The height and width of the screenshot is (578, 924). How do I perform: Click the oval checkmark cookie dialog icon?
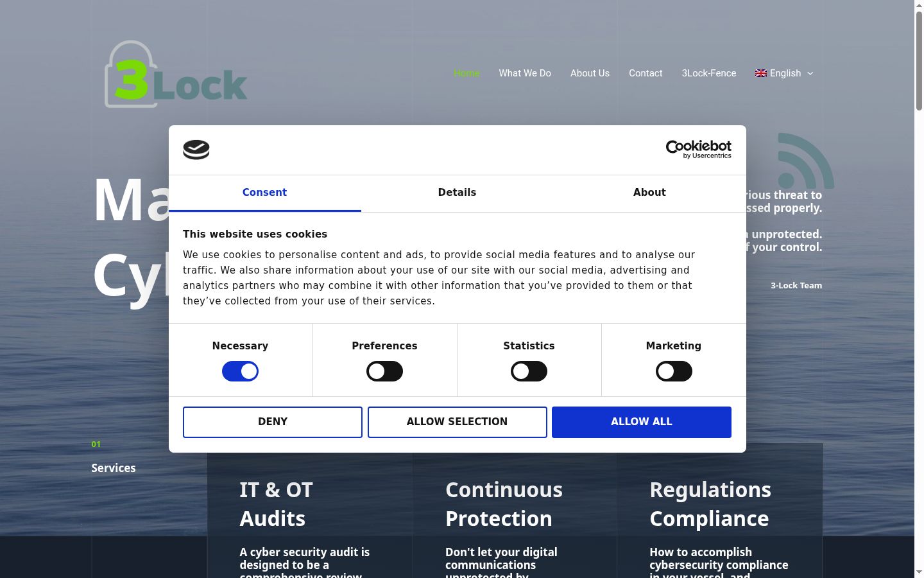[196, 150]
